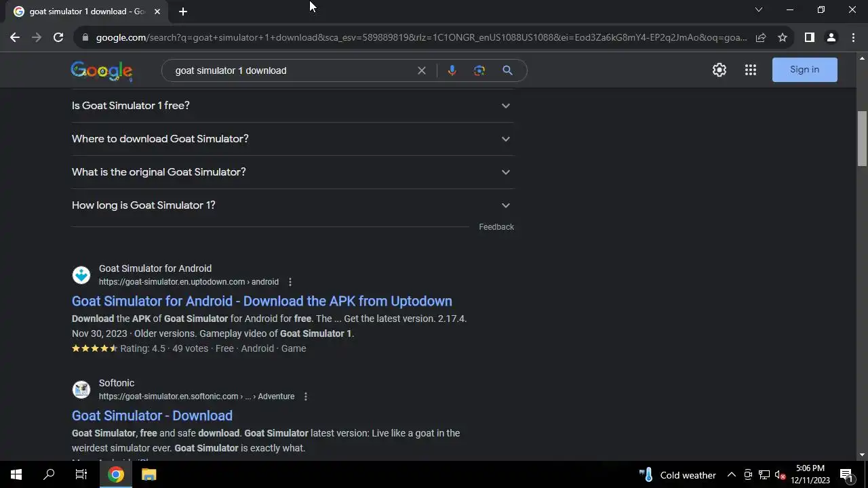Viewport: 868px width, 488px height.
Task: Open the forward navigation arrow
Action: click(x=37, y=37)
